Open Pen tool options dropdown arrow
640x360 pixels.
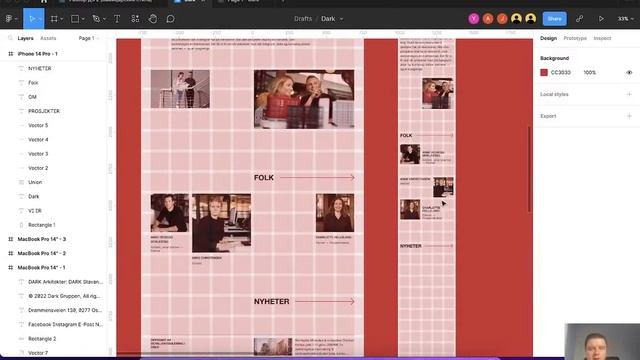click(104, 19)
